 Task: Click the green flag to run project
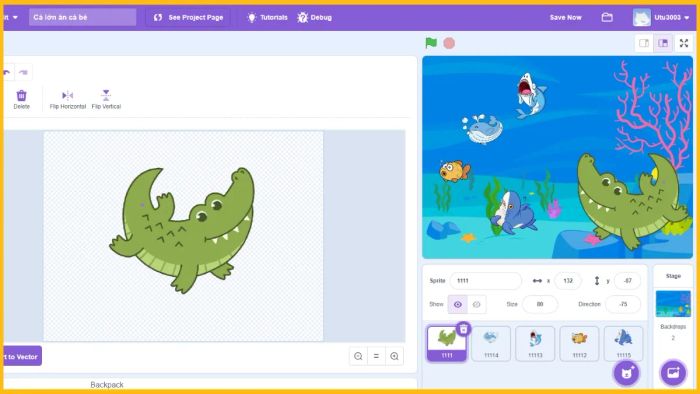pyautogui.click(x=431, y=43)
